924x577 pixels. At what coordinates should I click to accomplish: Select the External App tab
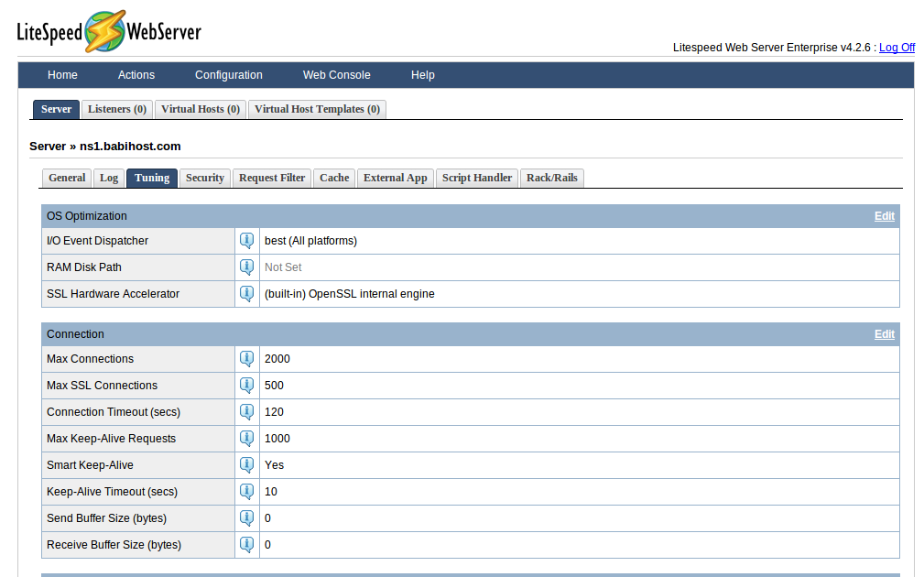[x=396, y=178]
